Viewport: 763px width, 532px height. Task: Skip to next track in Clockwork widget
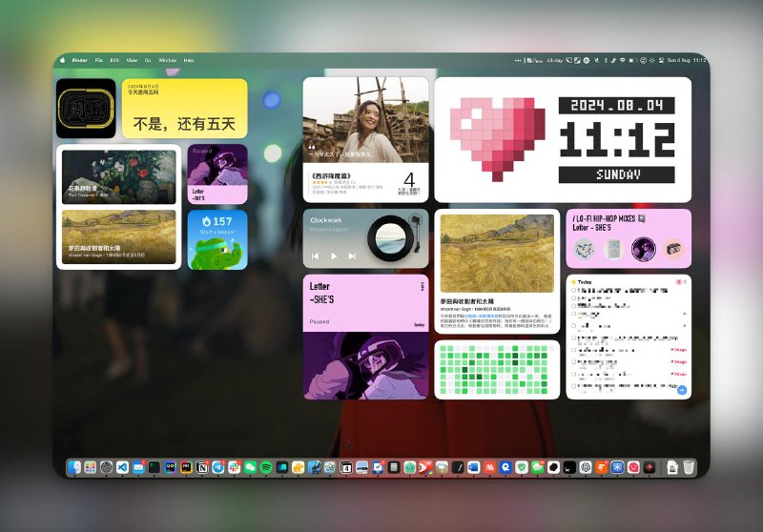[352, 256]
